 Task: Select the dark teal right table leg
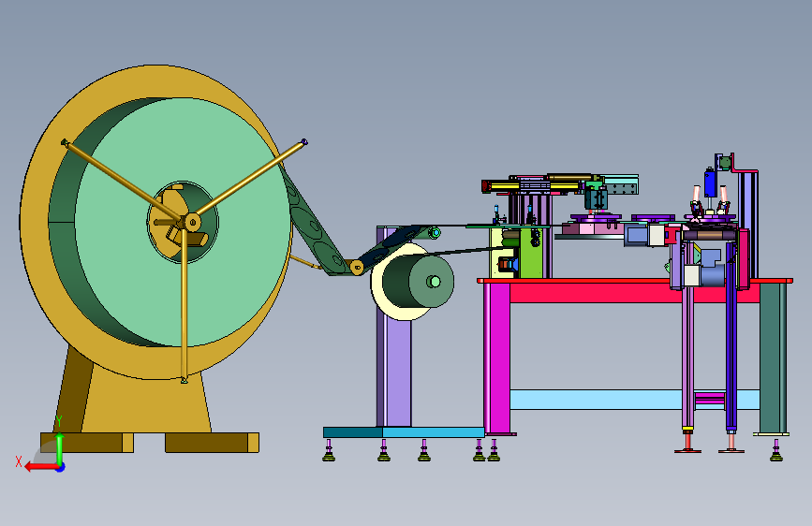773,358
